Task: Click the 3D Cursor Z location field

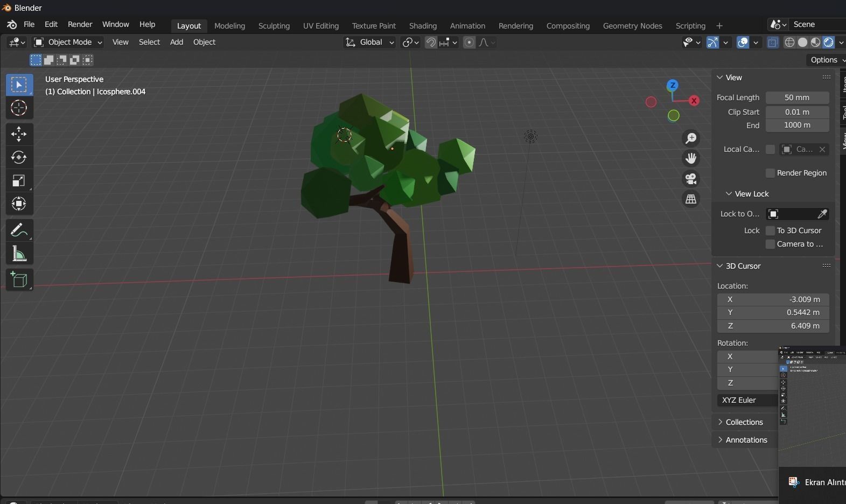Action: pyautogui.click(x=773, y=326)
